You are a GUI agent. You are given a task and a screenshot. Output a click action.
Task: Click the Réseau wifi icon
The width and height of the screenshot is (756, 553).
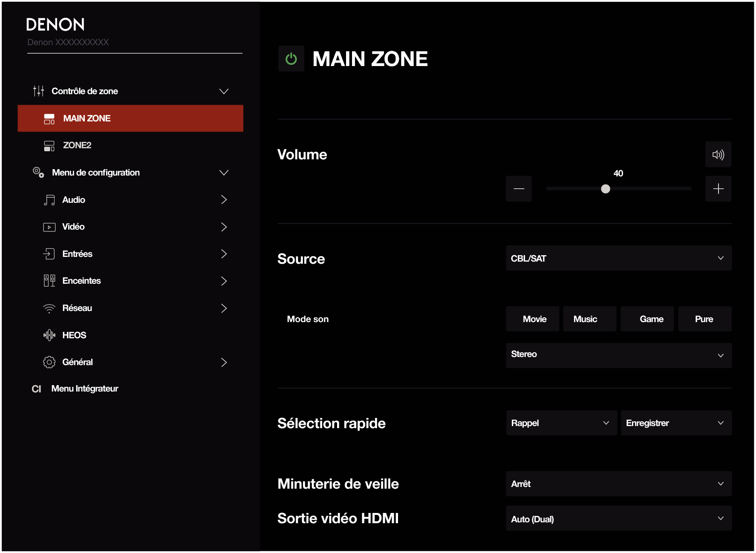tap(49, 308)
